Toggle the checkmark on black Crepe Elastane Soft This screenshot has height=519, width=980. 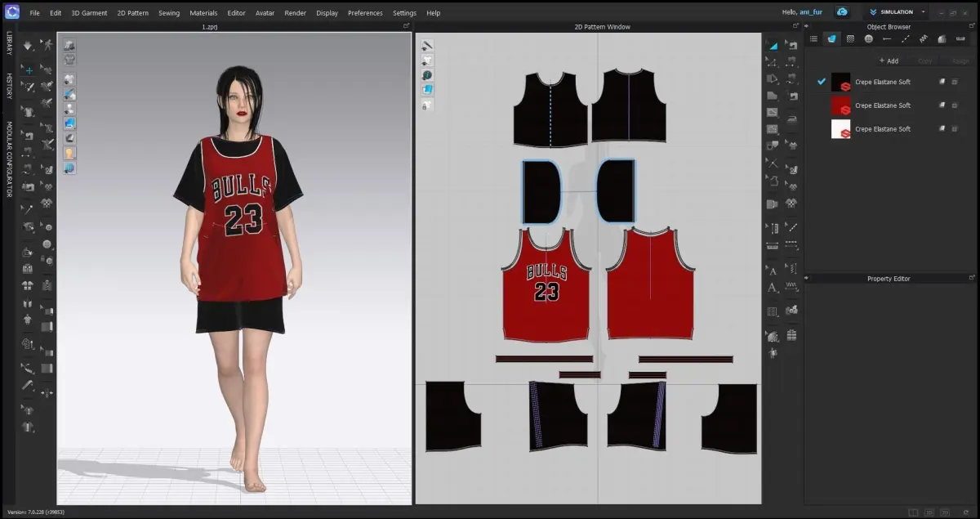[x=822, y=82]
